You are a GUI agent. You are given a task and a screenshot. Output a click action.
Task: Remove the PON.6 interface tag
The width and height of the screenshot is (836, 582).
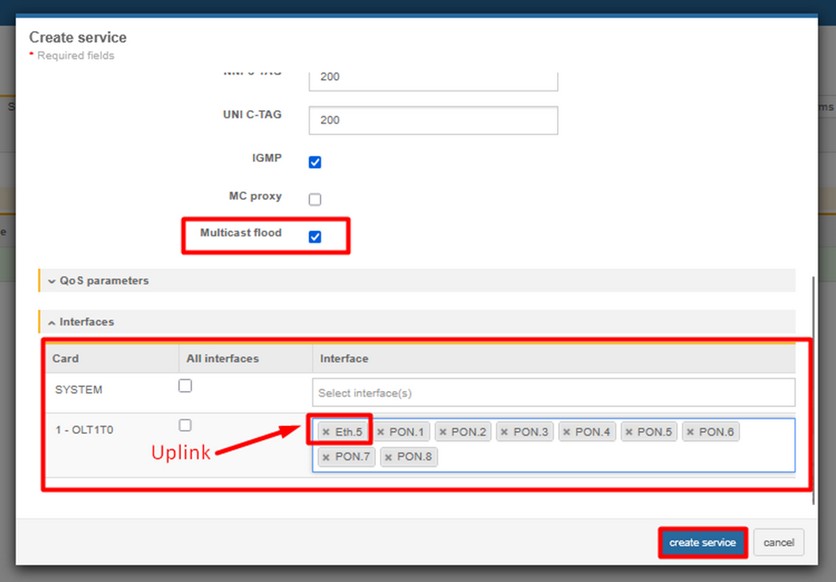click(x=690, y=432)
